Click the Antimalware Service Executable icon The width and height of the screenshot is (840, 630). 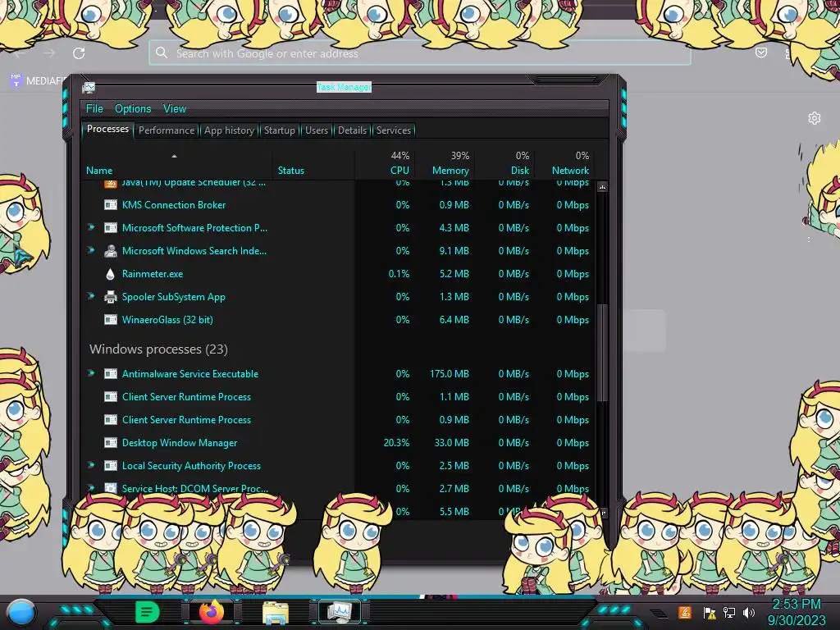point(111,374)
